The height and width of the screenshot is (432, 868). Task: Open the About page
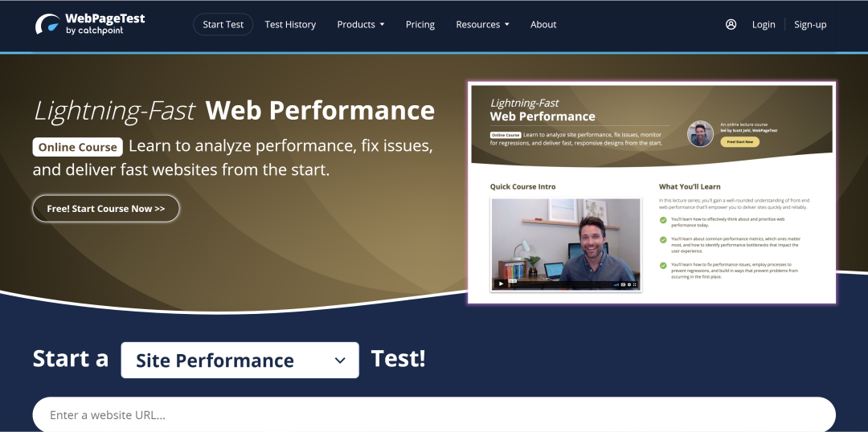tap(543, 24)
